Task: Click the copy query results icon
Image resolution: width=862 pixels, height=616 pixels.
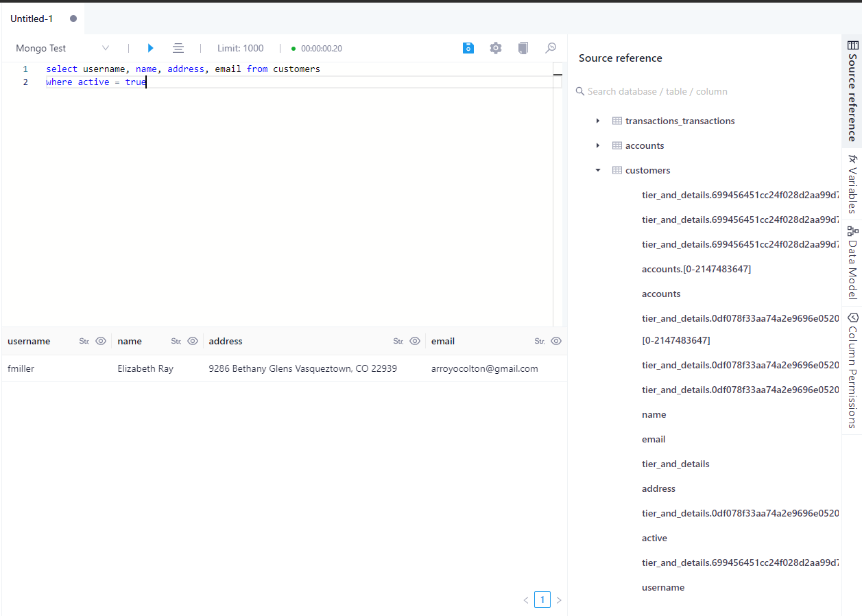Action: [x=523, y=48]
